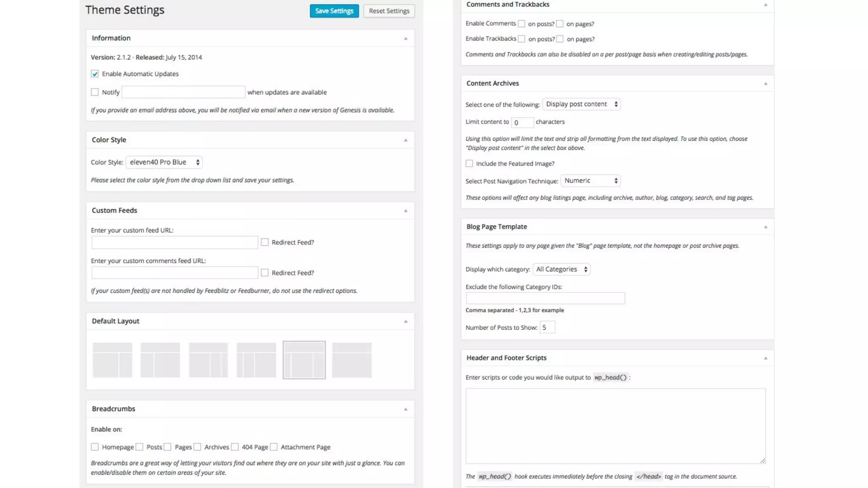868x488 pixels.
Task: Open the Color Style dropdown
Action: 164,162
